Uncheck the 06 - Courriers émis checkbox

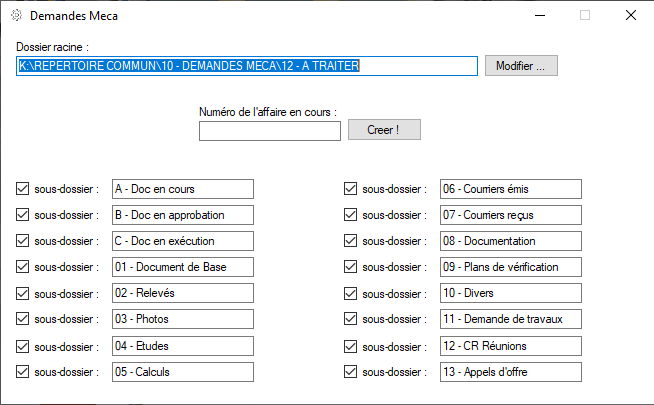(350, 189)
